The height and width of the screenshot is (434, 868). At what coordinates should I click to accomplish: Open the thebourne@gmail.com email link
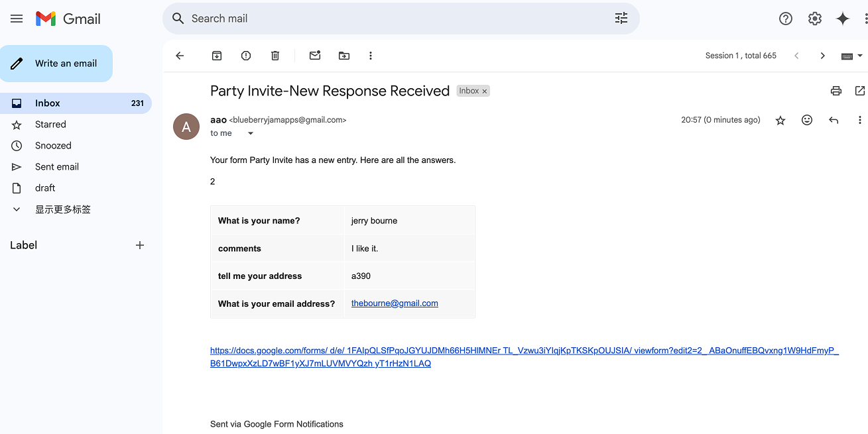394,303
